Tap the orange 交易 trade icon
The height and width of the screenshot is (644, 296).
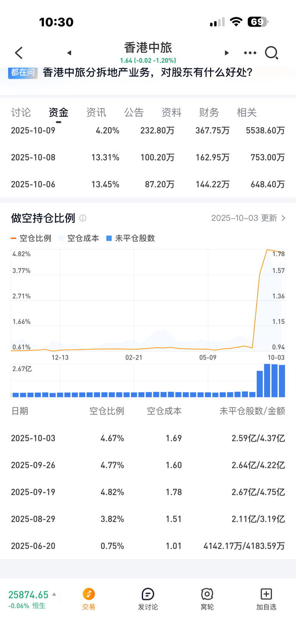[x=89, y=594]
